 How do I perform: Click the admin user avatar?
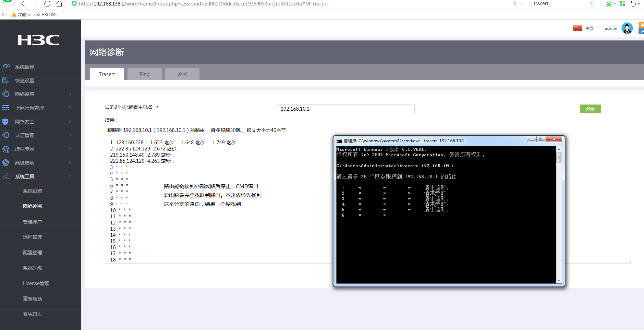(627, 28)
